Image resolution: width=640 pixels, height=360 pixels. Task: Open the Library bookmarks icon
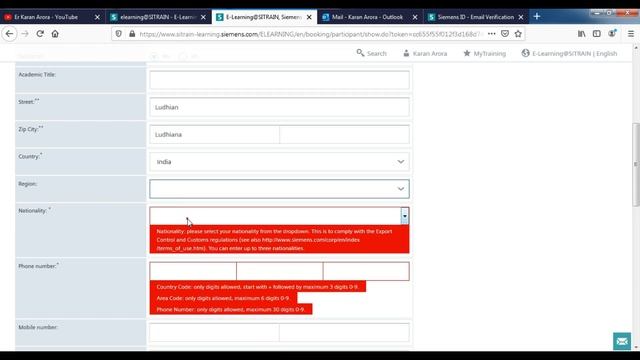(582, 34)
